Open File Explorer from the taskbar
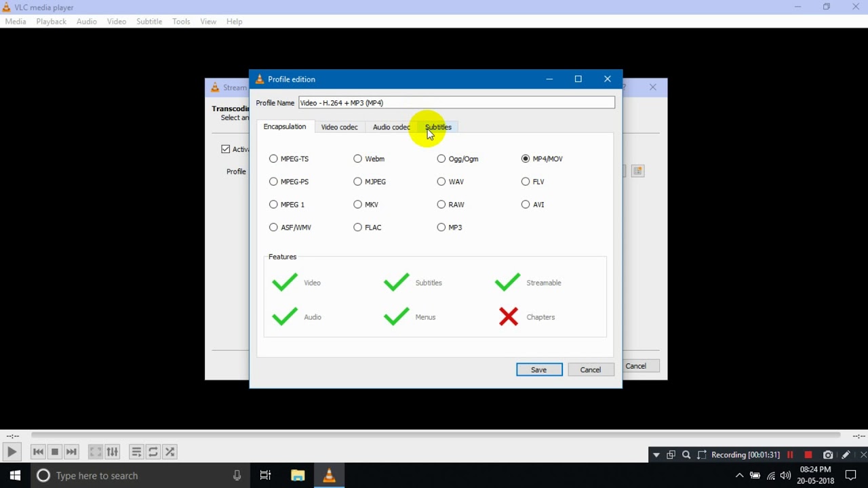868x488 pixels. coord(298,475)
